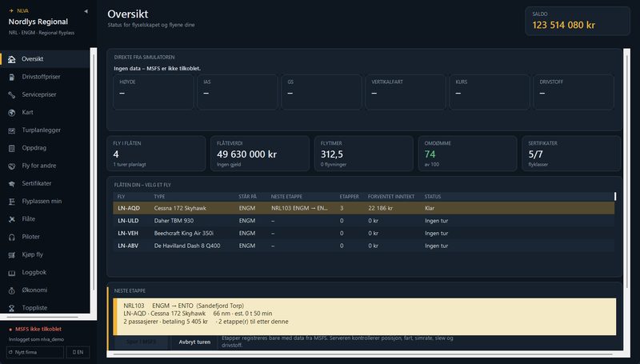Switch language with the EN button
The width and height of the screenshot is (640, 364).
78,352
